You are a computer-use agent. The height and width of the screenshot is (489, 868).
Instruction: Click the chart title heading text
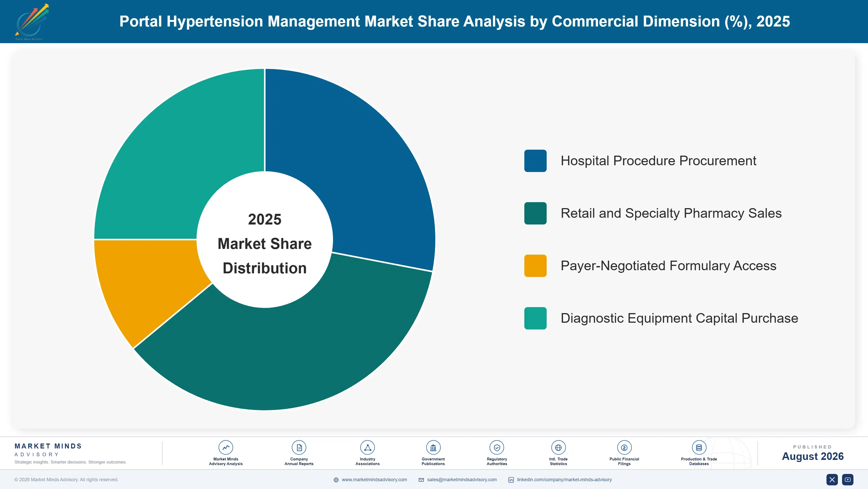pyautogui.click(x=455, y=22)
